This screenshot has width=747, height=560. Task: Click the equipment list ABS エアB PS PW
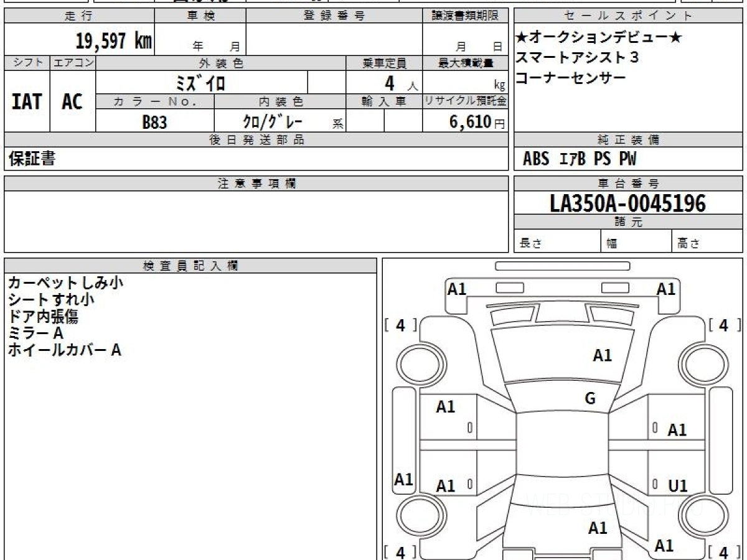pyautogui.click(x=580, y=159)
